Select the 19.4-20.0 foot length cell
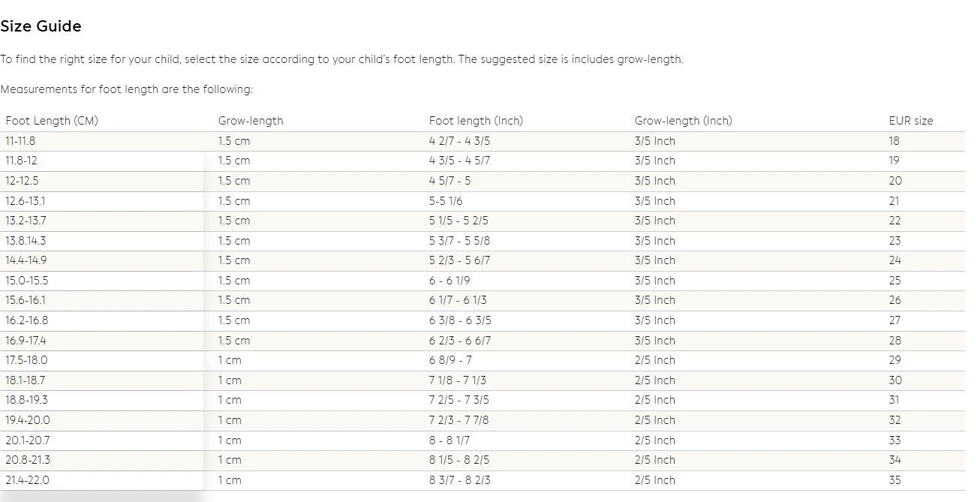Screen dimensions: 980x502 pos(28,420)
